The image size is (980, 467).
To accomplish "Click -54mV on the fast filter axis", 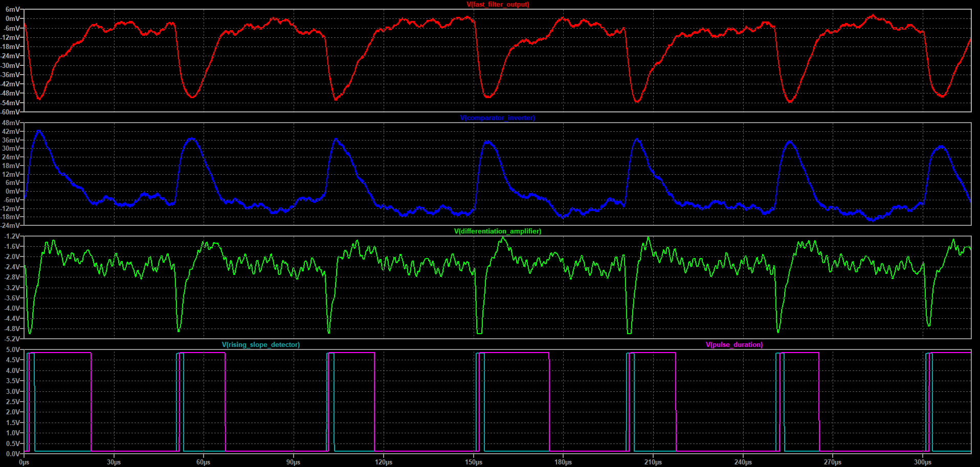I will (x=10, y=103).
